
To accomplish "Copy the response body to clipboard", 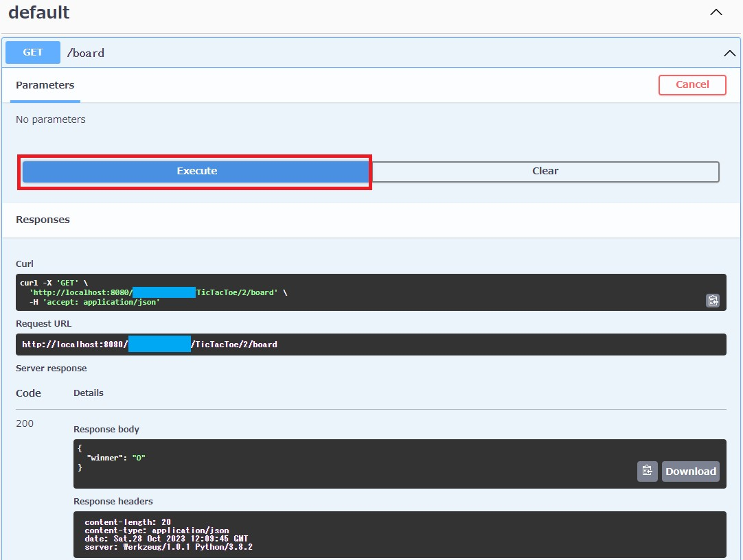I will tap(648, 471).
